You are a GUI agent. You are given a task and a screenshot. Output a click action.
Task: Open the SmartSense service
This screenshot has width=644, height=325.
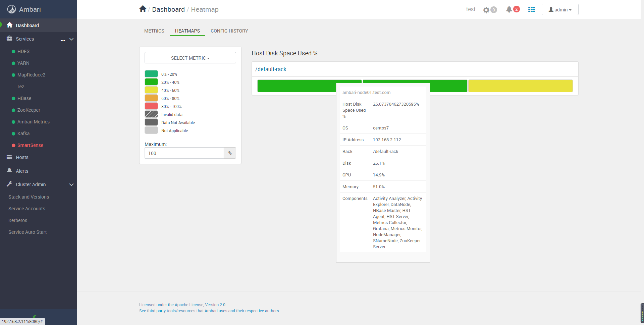click(x=31, y=145)
